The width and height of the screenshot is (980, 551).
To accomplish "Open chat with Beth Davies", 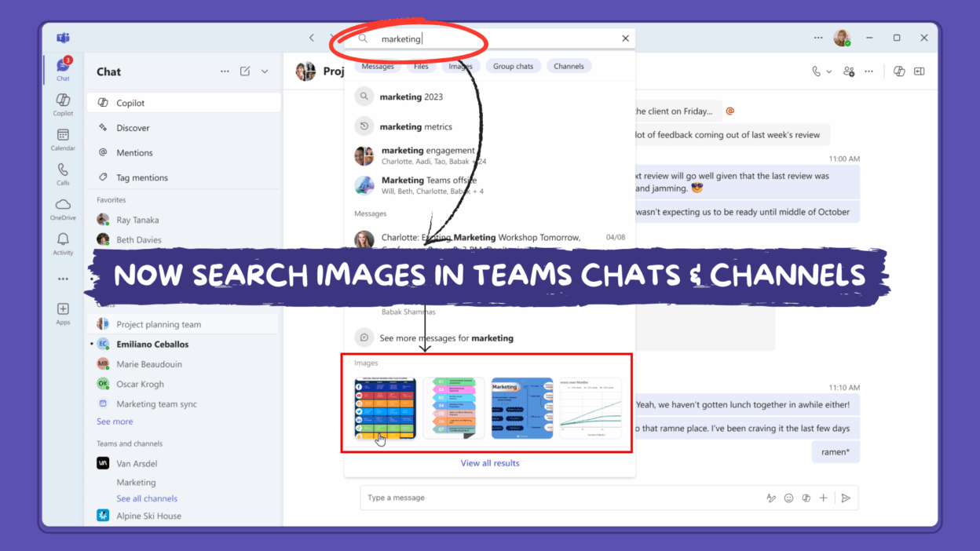I will [x=183, y=239].
